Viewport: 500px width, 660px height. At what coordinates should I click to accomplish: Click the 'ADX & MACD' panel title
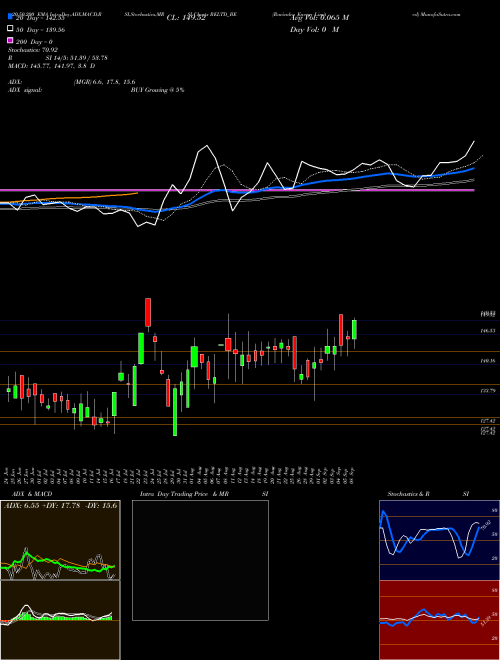tap(30, 494)
